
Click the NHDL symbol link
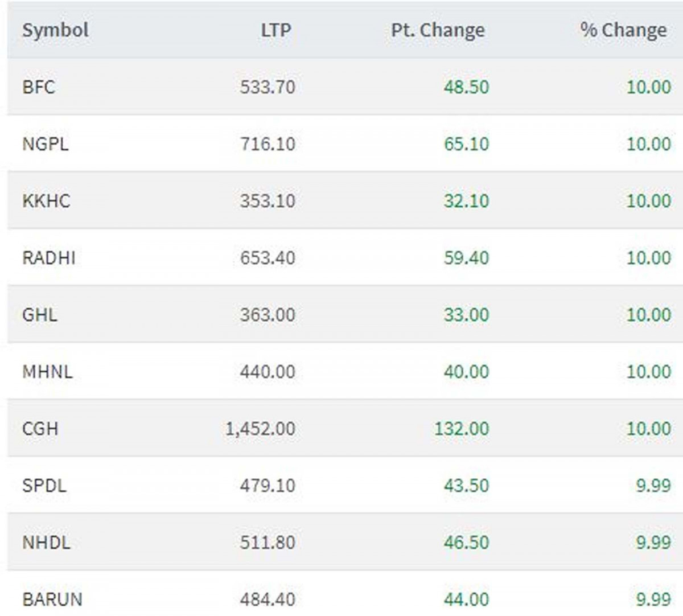(46, 543)
